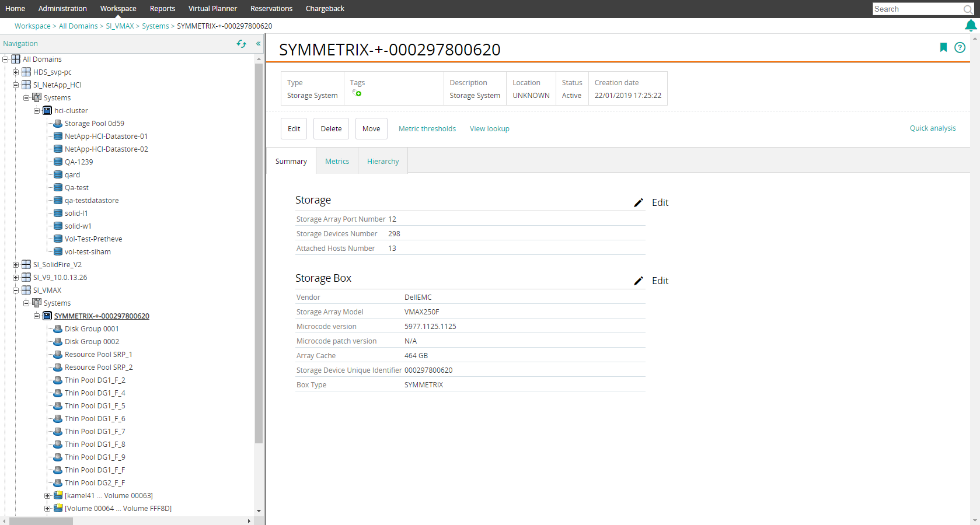The width and height of the screenshot is (980, 525).
Task: Switch to the Hierarchy tab
Action: tap(383, 162)
